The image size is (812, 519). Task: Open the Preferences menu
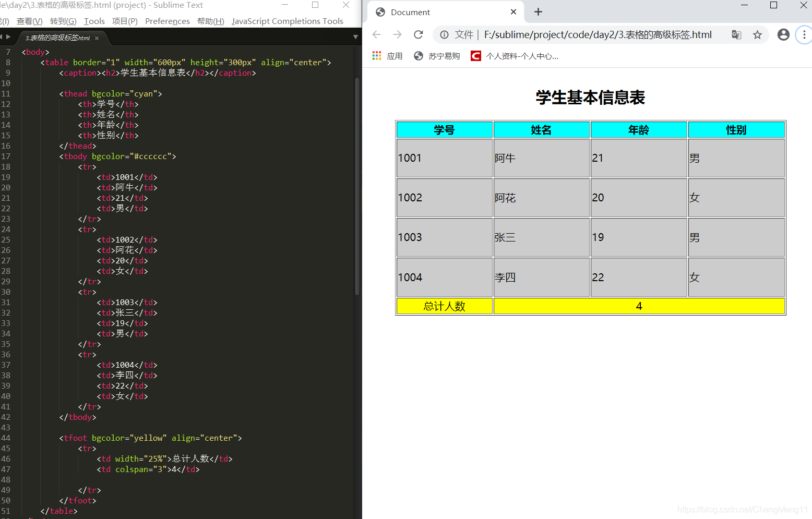168,21
